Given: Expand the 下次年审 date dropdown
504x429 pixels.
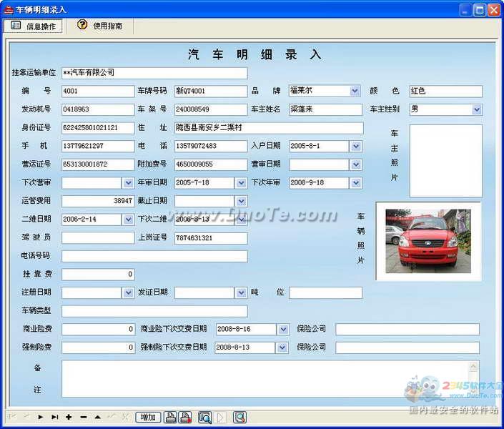Looking at the screenshot, I should click(355, 182).
